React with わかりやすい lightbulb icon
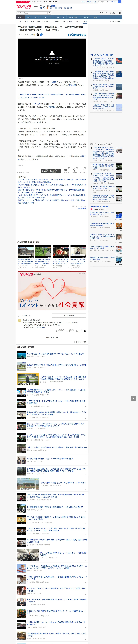The height and width of the screenshot is (644, 138). pyautogui.click(x=74, y=170)
